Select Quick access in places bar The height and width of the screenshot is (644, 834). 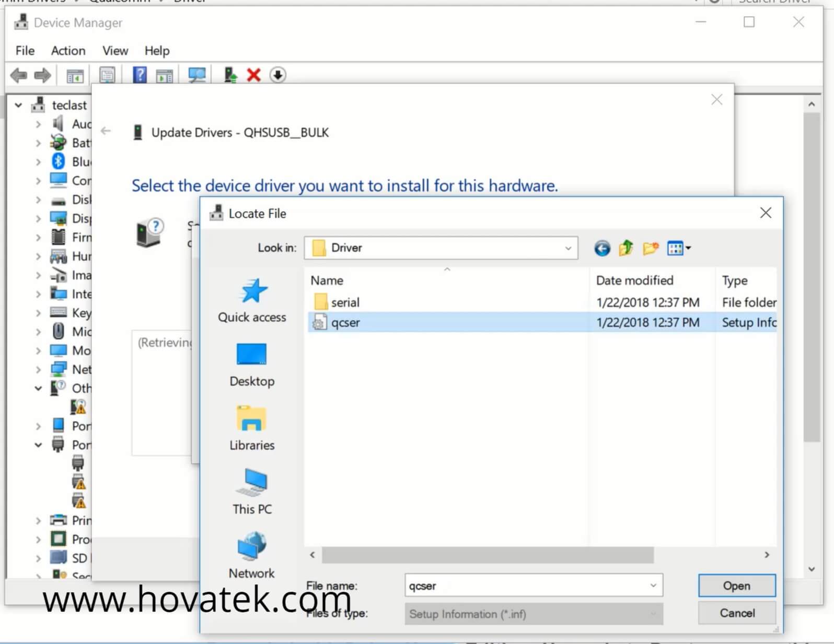point(252,301)
